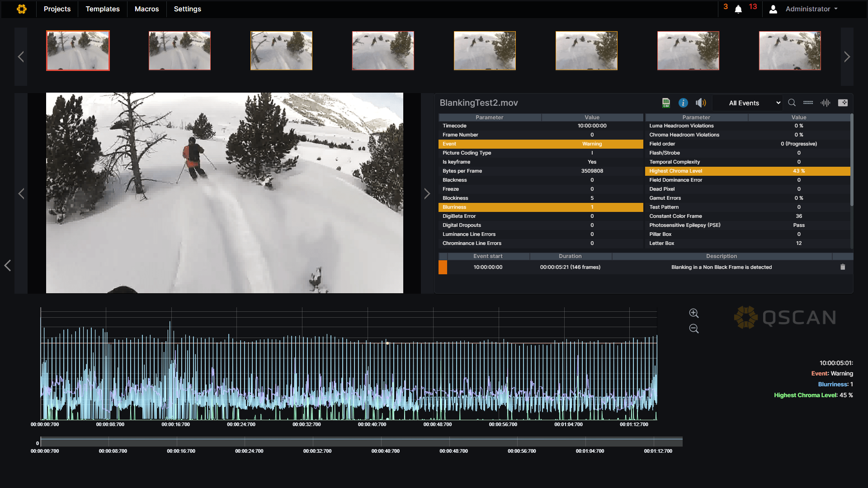Collapse the left panel with its chevron
The height and width of the screenshot is (488, 868).
point(7,266)
